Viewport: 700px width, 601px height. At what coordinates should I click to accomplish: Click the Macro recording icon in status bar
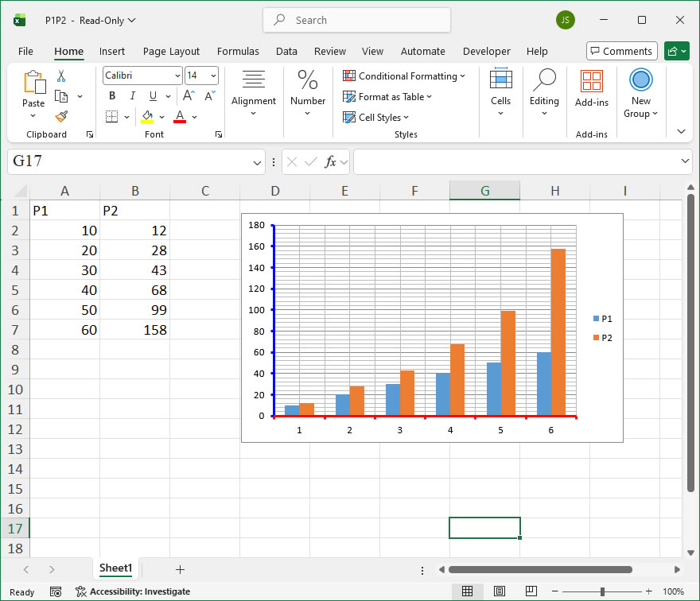[56, 591]
